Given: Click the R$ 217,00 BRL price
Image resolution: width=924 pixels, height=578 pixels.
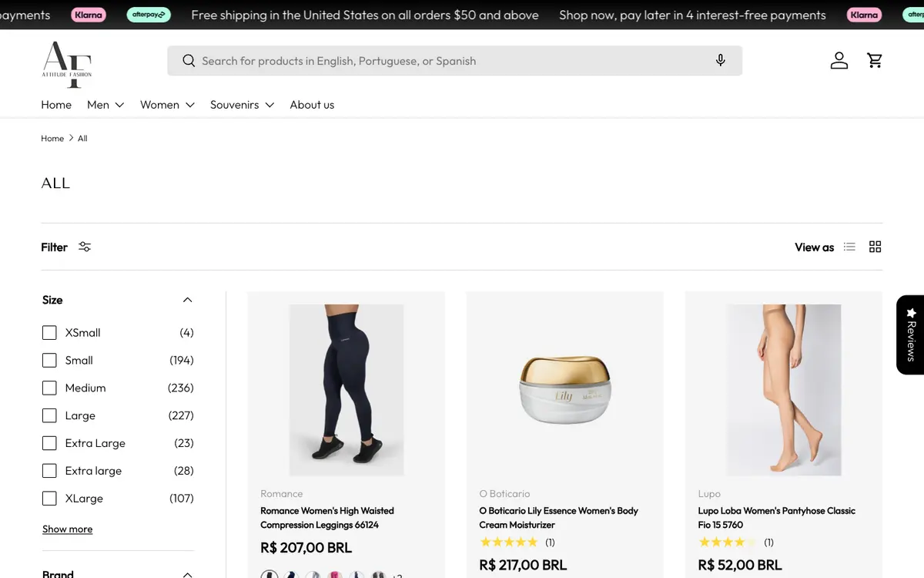Looking at the screenshot, I should 523,565.
